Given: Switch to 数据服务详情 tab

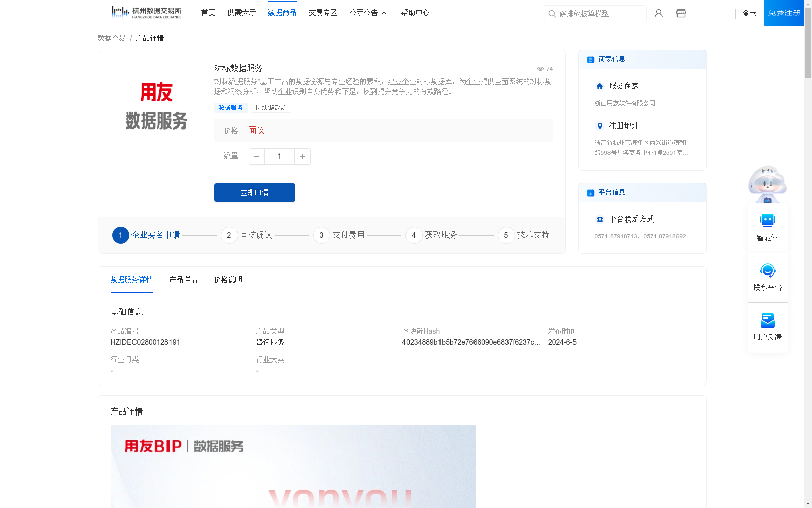Looking at the screenshot, I should point(131,280).
